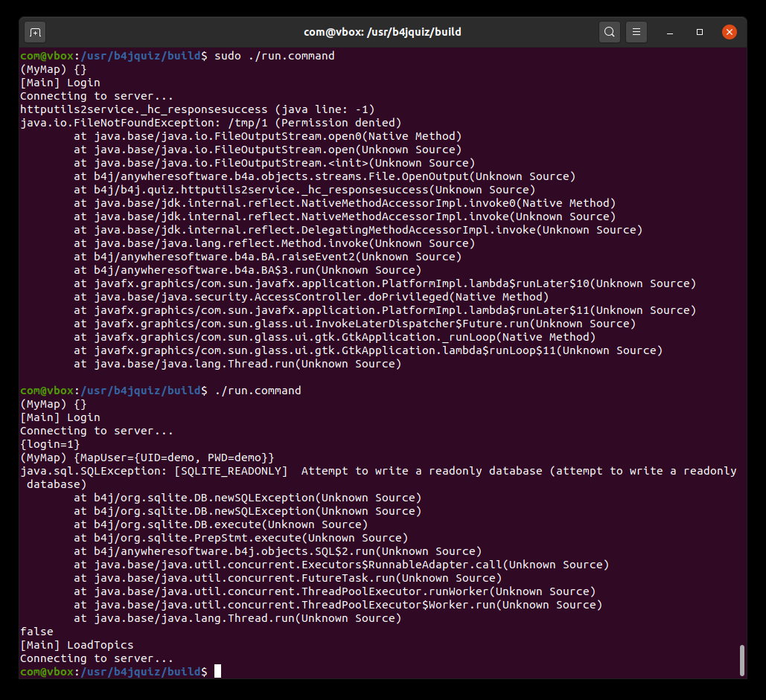Click the '[Main] LoadTopics' output line
The image size is (766, 700).
pyautogui.click(x=77, y=645)
